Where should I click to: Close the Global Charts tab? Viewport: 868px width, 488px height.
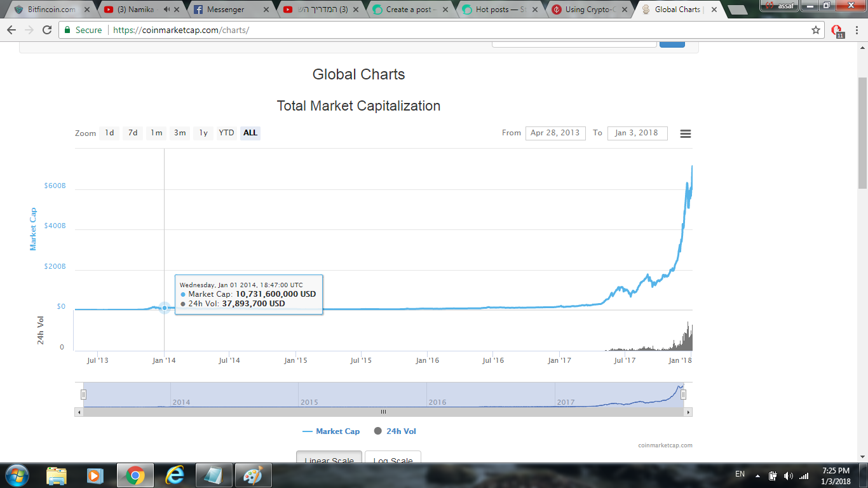tap(714, 10)
